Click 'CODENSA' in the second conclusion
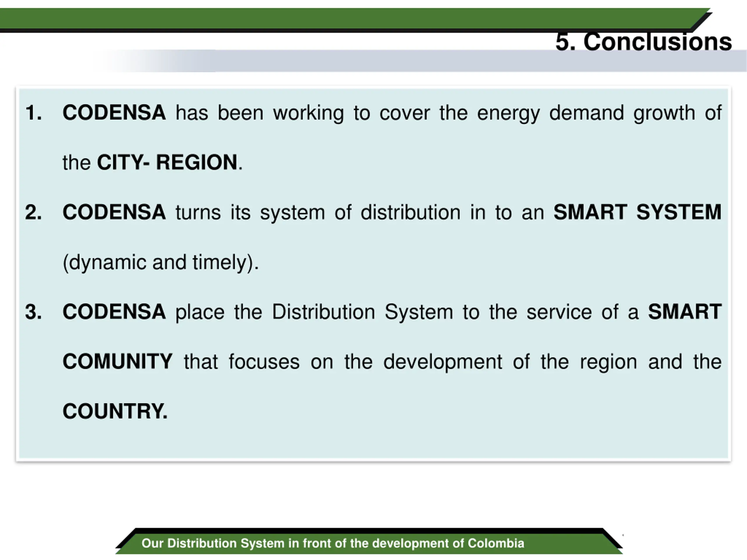This screenshot has height=560, width=747. click(114, 212)
